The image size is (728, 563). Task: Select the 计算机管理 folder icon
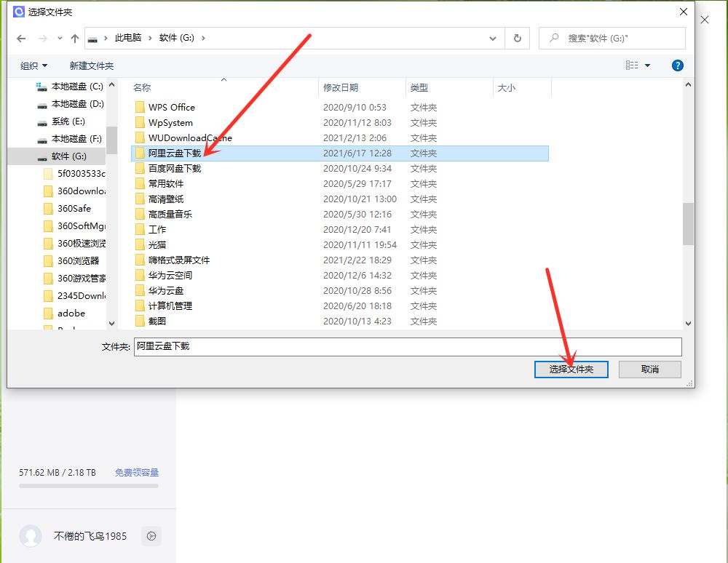[x=140, y=306]
